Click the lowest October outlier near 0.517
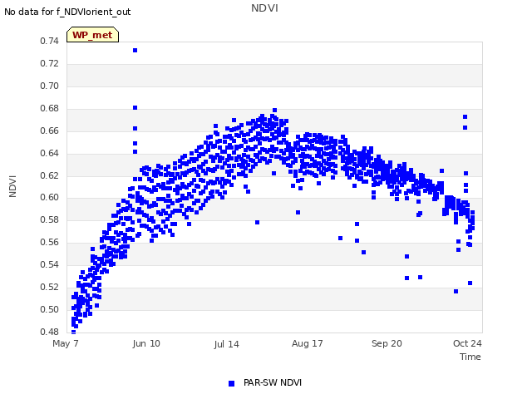 (x=456, y=292)
